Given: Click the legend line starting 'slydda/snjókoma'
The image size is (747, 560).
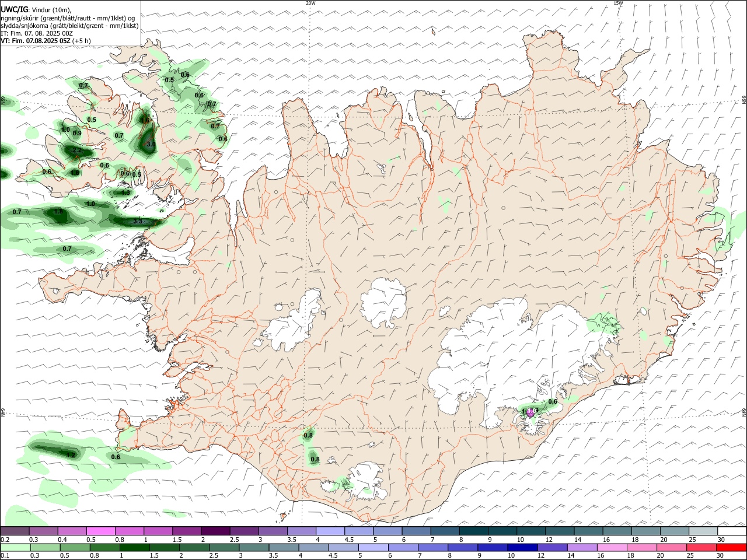Looking at the screenshot, I should (69, 26).
